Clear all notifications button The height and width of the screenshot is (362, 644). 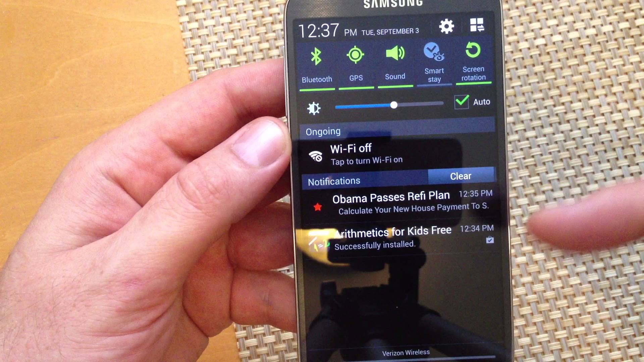tap(461, 176)
